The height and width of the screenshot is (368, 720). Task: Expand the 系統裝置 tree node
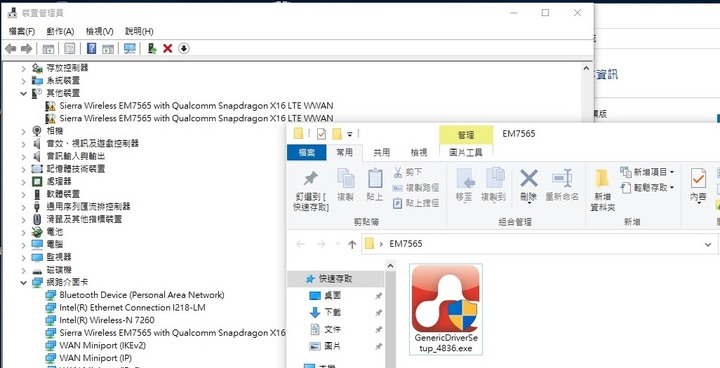23,80
